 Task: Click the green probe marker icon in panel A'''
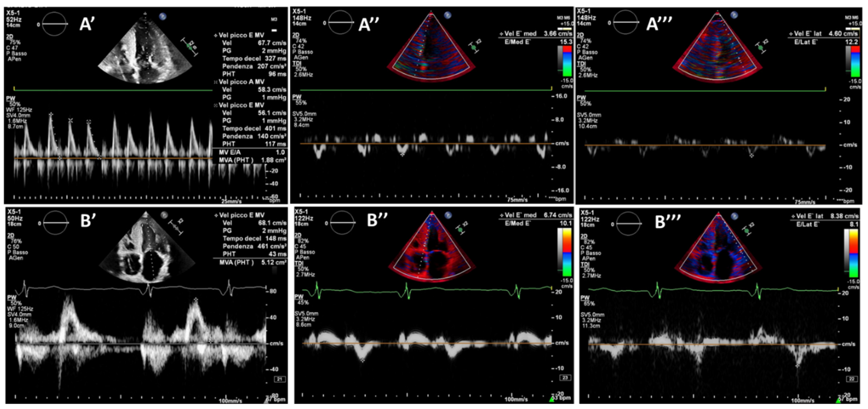[x=760, y=47]
